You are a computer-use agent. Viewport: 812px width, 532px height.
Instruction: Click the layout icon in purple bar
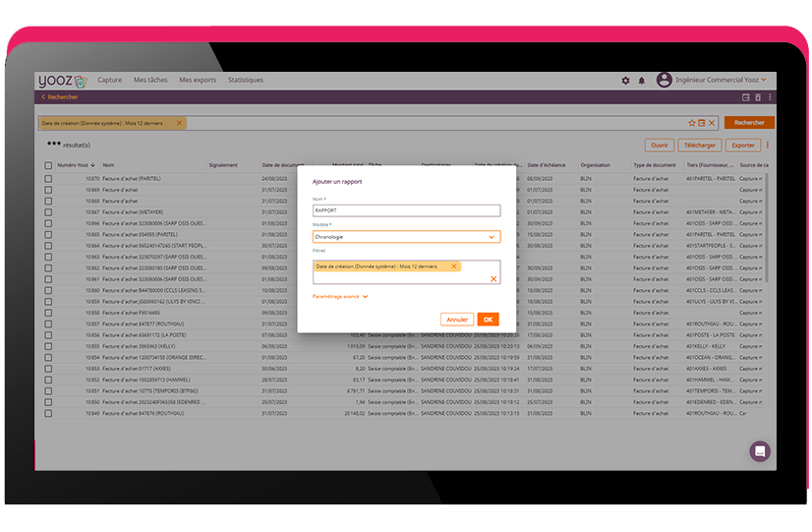coord(746,97)
